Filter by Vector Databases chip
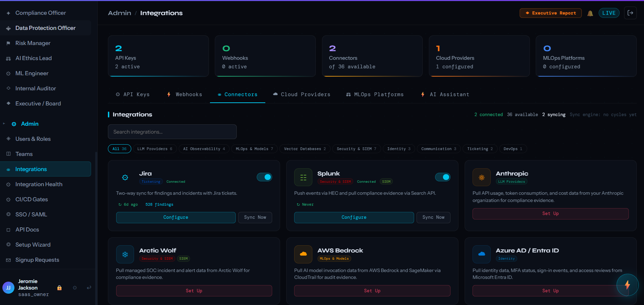Viewport: 644px width, 305px height. (x=305, y=149)
